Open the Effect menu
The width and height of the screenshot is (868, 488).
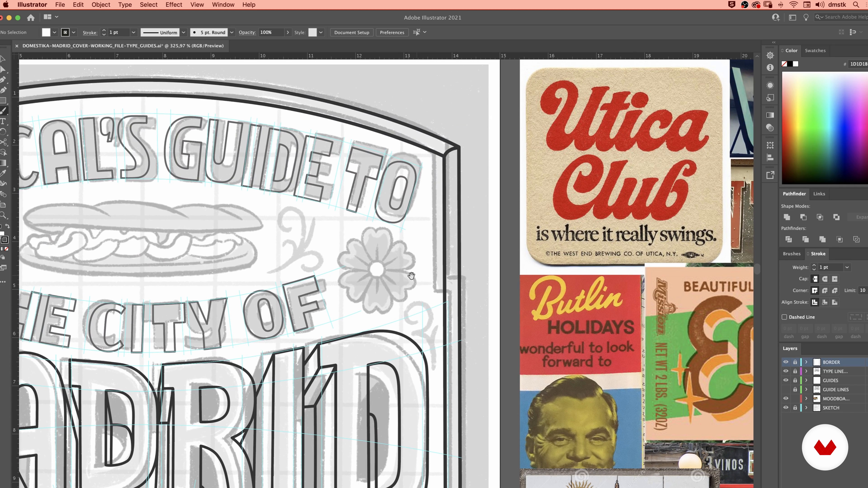click(174, 5)
